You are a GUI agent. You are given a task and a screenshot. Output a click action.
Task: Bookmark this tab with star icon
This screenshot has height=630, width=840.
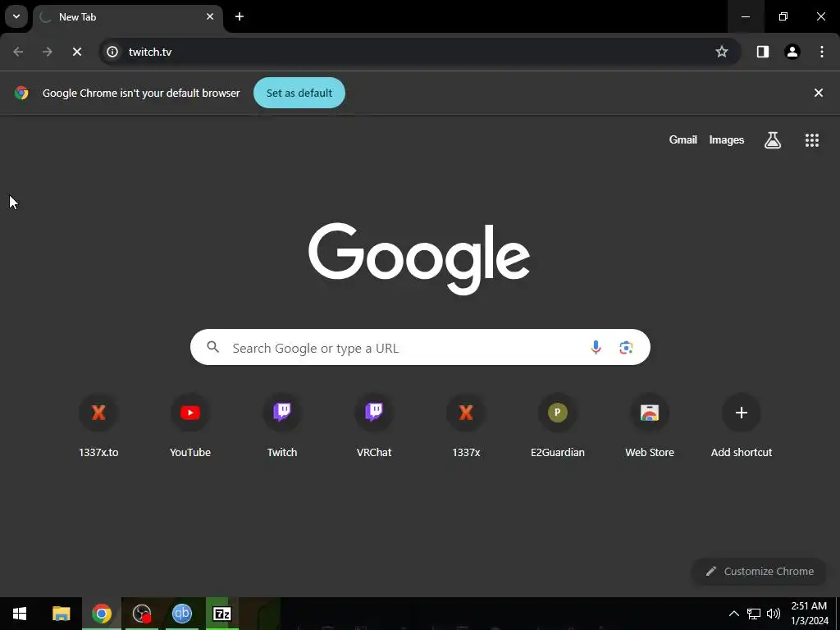[x=722, y=52]
